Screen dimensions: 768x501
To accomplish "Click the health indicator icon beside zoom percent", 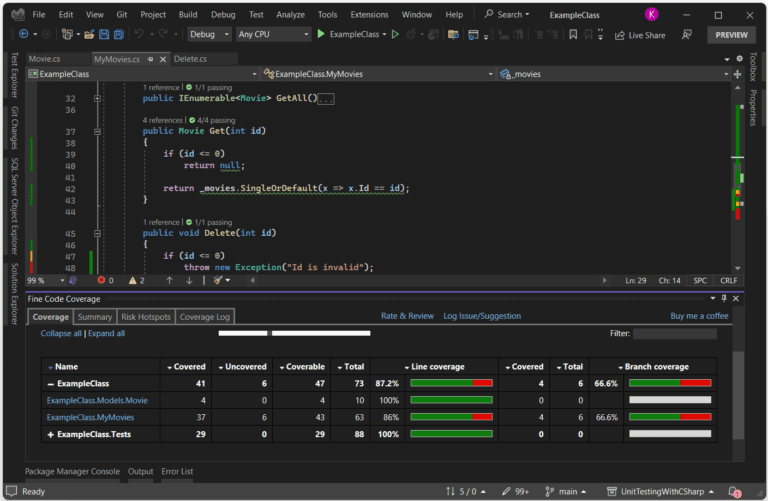I will click(x=73, y=281).
